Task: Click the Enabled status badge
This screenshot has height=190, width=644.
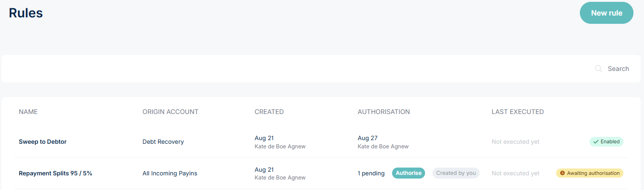Action: point(606,142)
